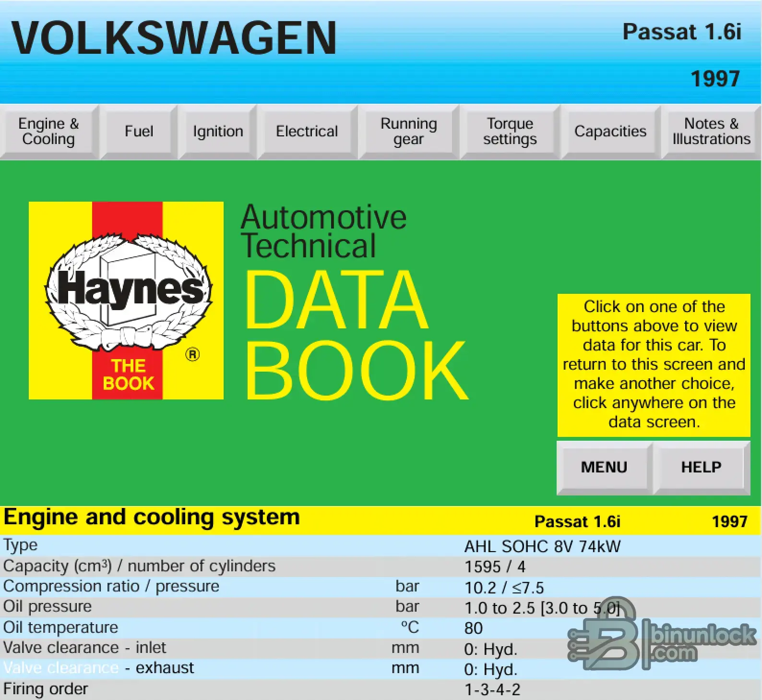The image size is (762, 700).
Task: Select the Ignition tab
Action: pos(218,132)
